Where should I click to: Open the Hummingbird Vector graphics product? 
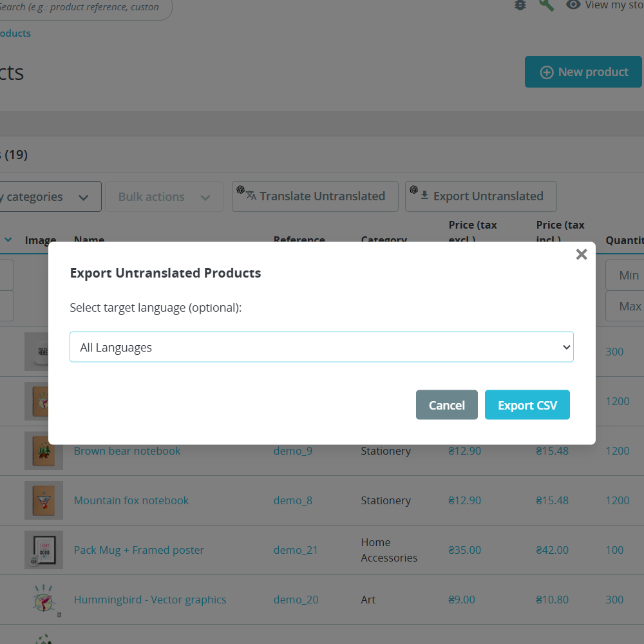tap(149, 600)
